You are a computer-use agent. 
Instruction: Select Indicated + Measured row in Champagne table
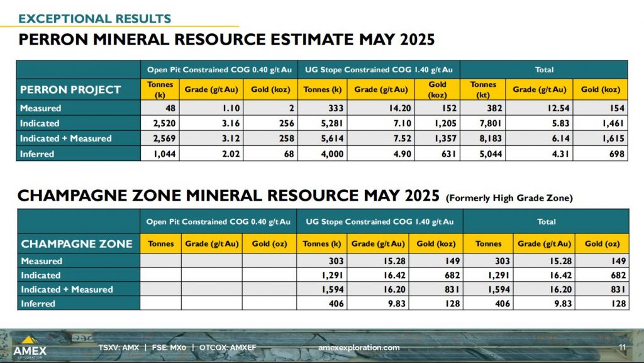(x=67, y=289)
